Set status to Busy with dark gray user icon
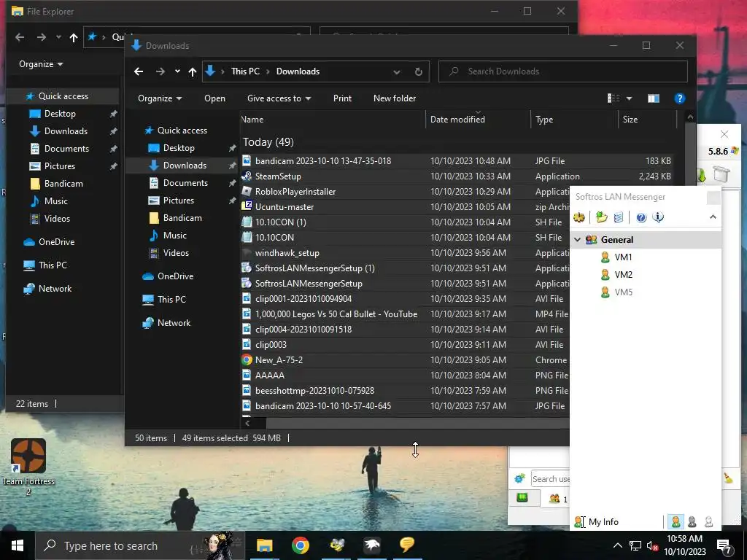Viewport: 747px width, 560px height. (692, 522)
